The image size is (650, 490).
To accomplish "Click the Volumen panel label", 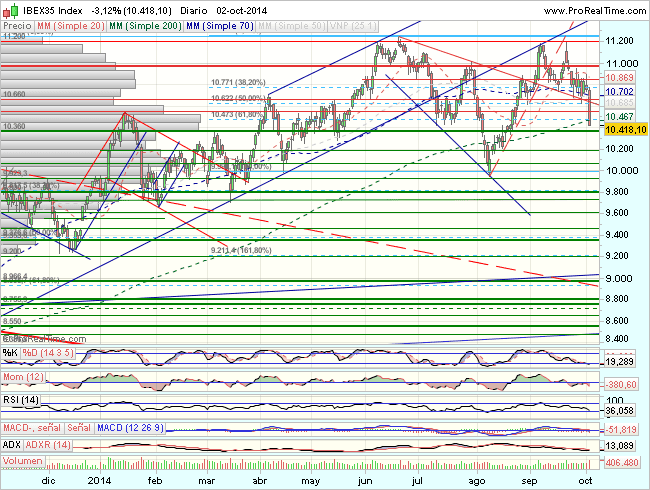I will 22,461.
